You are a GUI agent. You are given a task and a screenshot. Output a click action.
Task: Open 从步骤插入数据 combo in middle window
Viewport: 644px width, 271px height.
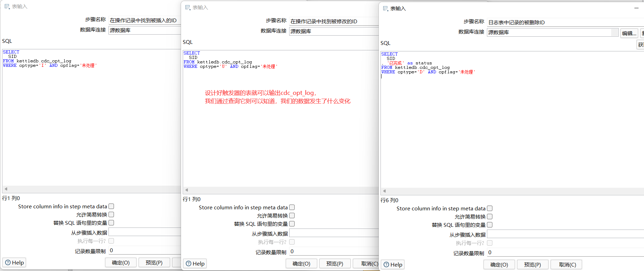(334, 233)
